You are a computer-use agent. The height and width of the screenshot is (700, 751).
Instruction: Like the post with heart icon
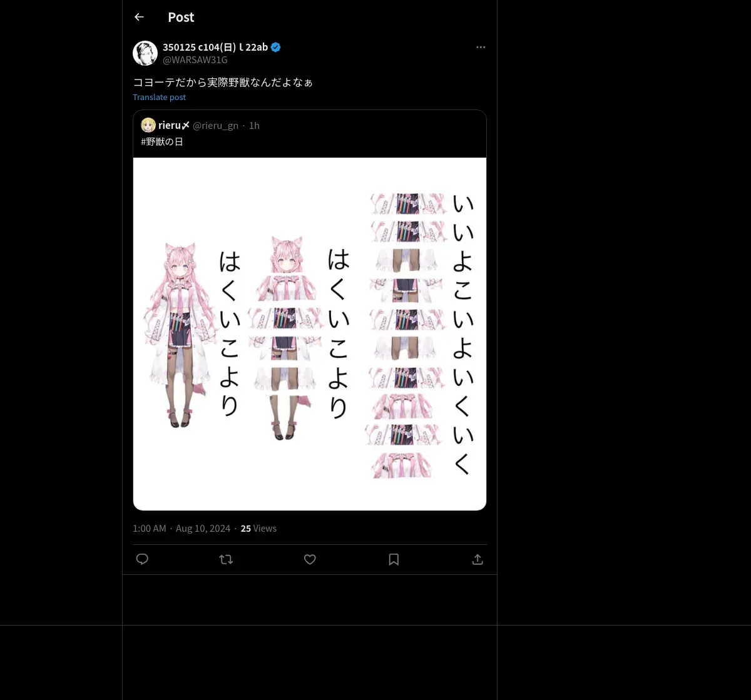[x=310, y=559]
